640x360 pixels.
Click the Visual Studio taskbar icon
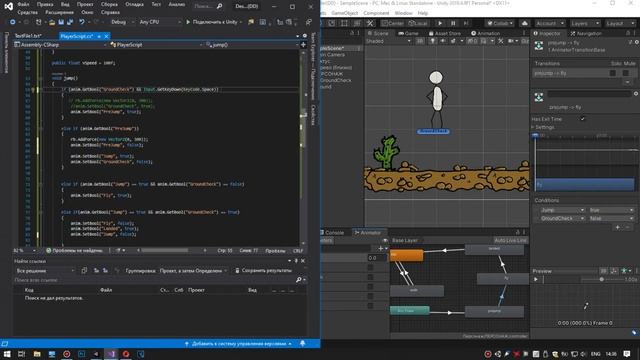pos(111,353)
